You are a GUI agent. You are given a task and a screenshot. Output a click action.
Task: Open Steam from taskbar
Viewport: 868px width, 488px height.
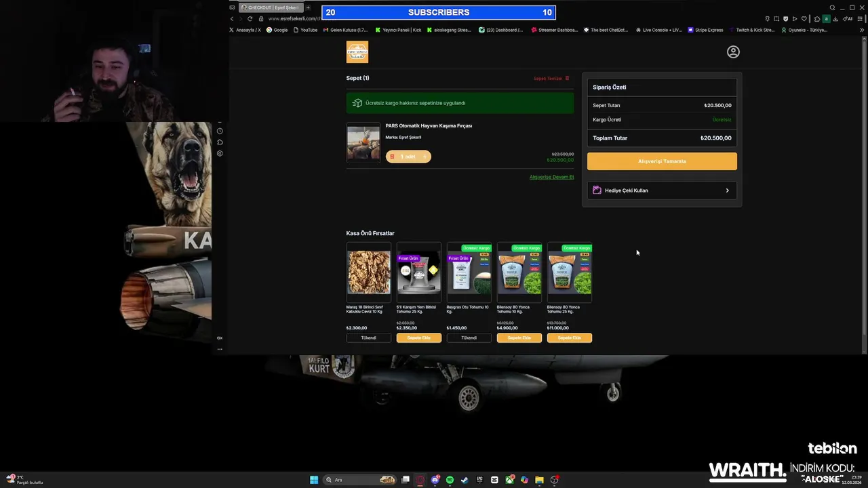[x=465, y=480]
